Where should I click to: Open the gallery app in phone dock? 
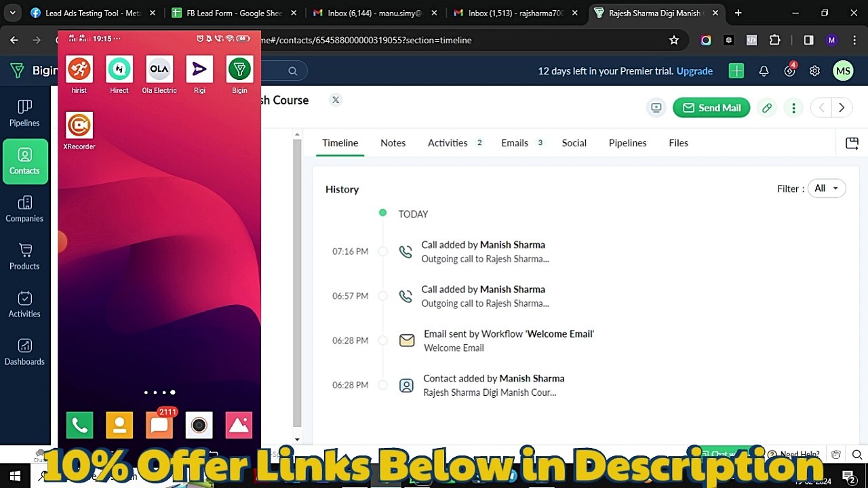click(x=239, y=425)
